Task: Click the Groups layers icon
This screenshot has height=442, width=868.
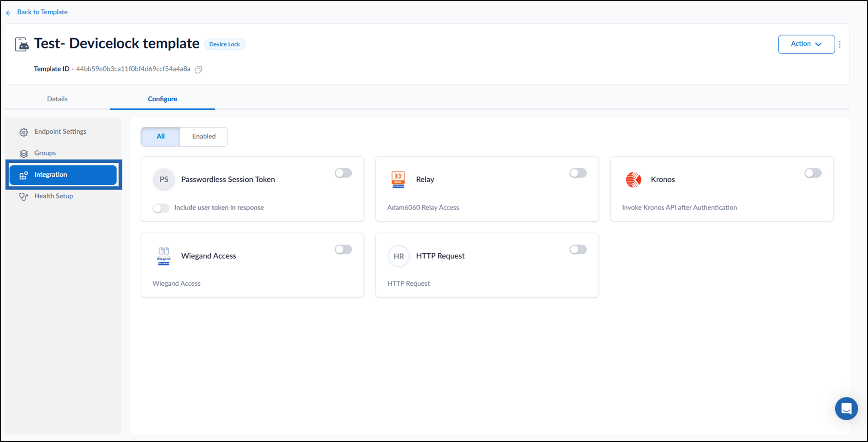Action: (24, 153)
